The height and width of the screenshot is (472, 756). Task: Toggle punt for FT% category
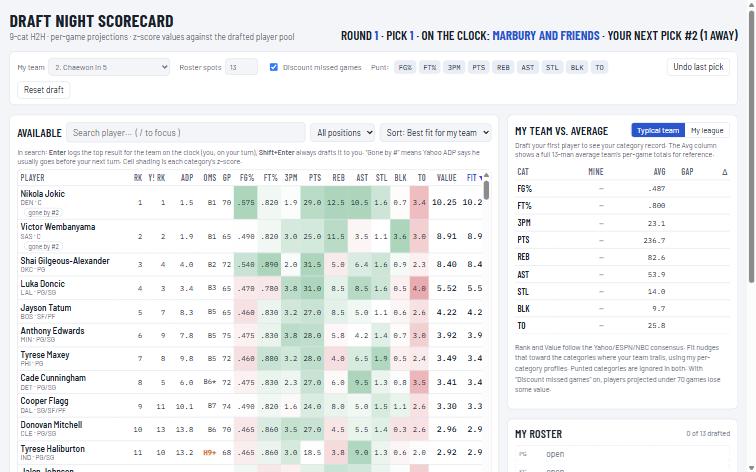(x=430, y=67)
